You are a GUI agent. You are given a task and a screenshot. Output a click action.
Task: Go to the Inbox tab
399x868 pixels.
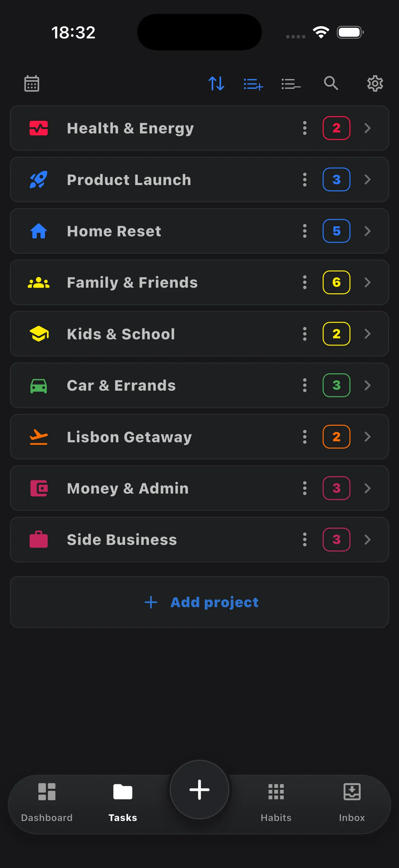click(x=352, y=803)
